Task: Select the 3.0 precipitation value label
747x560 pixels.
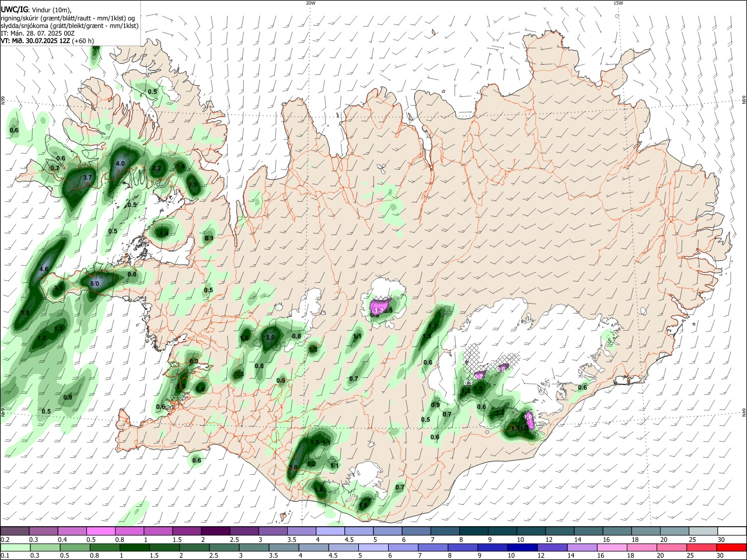Action: tap(270, 338)
